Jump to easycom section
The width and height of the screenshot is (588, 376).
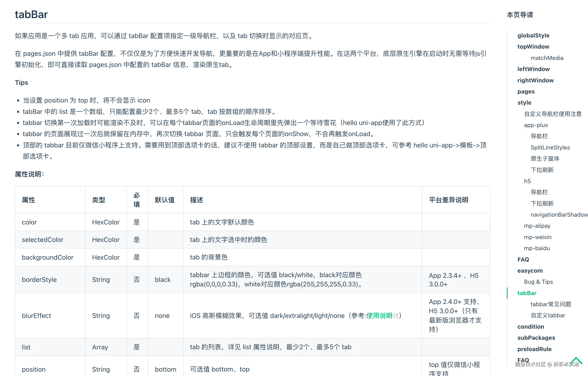(530, 271)
